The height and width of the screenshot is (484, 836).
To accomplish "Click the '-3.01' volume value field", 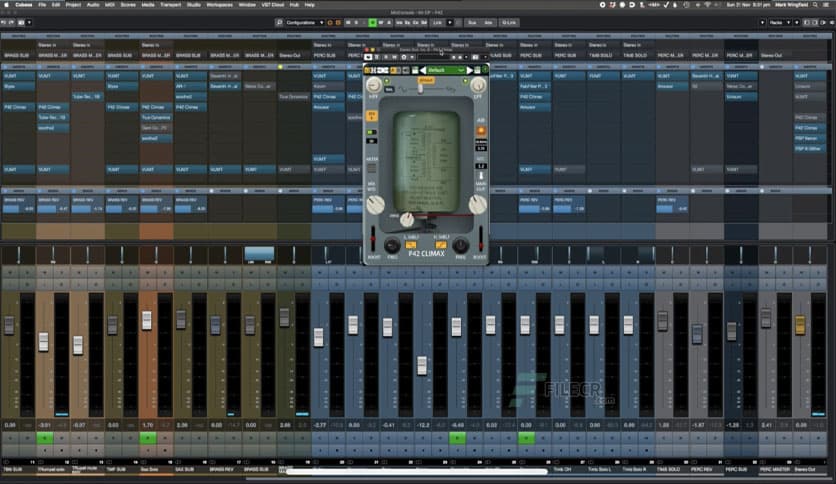I will [44, 425].
